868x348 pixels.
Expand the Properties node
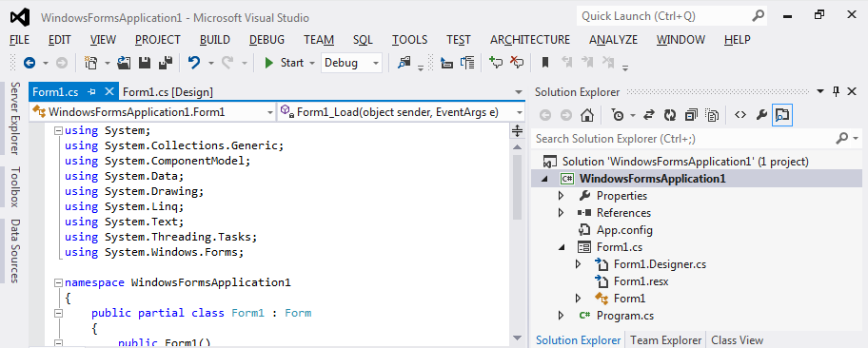pos(561,196)
